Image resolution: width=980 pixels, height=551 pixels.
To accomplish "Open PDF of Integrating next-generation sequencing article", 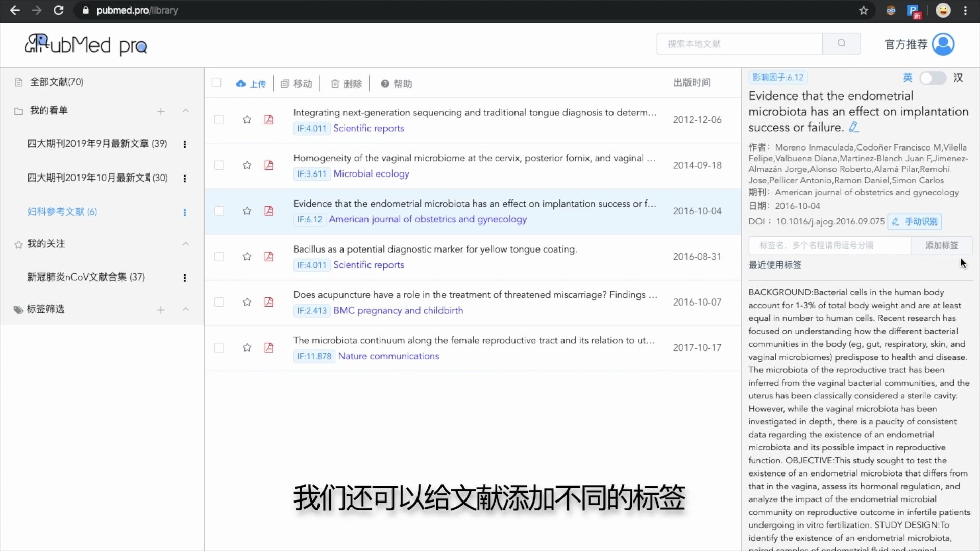I will pos(268,120).
